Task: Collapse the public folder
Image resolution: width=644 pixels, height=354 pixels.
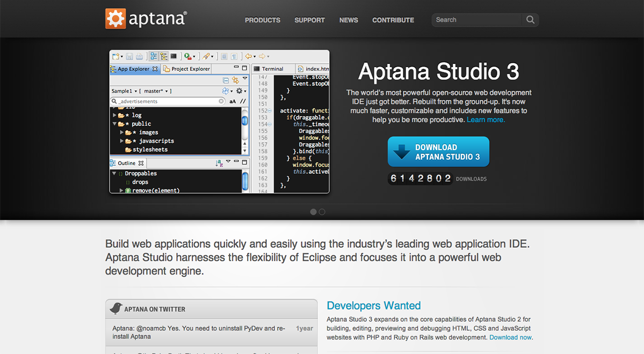Action: [114, 123]
